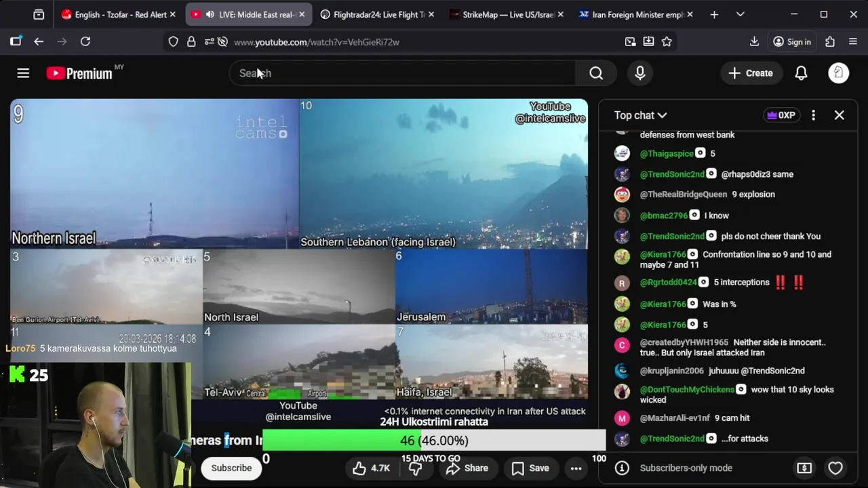Open the Firefox downloads panel
The height and width of the screenshot is (488, 868).
pyautogui.click(x=754, y=41)
